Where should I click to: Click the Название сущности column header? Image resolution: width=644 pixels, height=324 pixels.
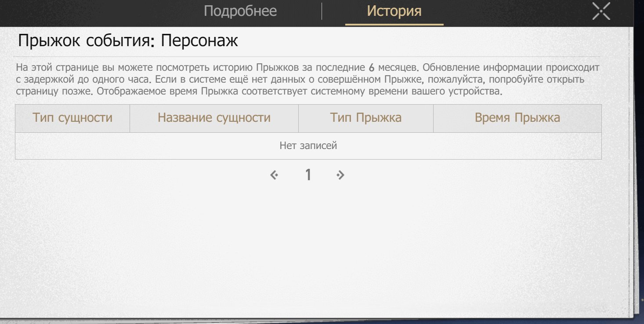(214, 118)
